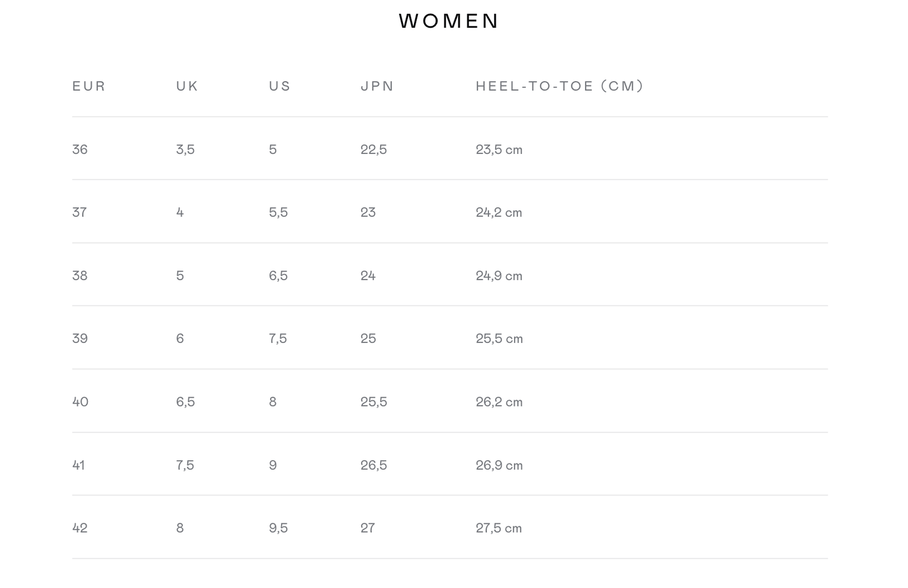Click the 24,9 cm heel-to-toe value

[x=499, y=276]
